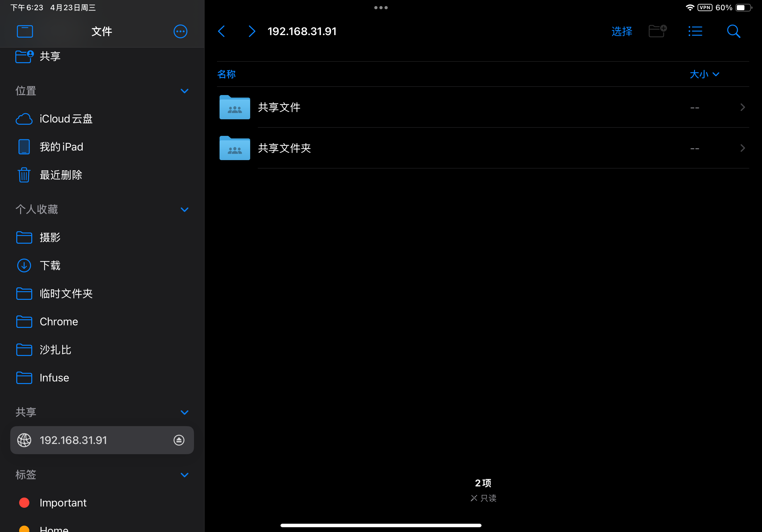Screen dimensions: 762x532
Task: Toggle the sidebar visibility icon
Action: (25, 32)
